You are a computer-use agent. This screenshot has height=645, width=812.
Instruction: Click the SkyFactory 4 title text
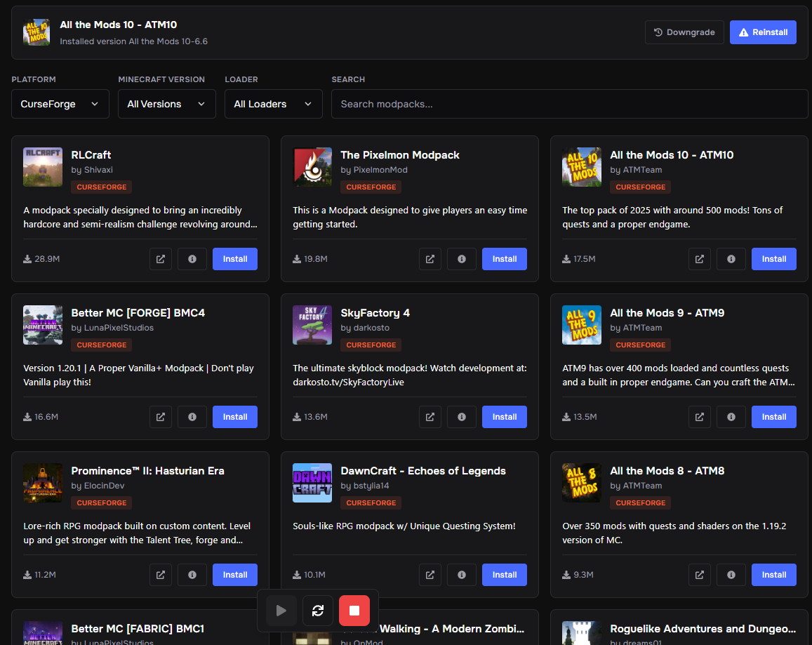pos(375,313)
